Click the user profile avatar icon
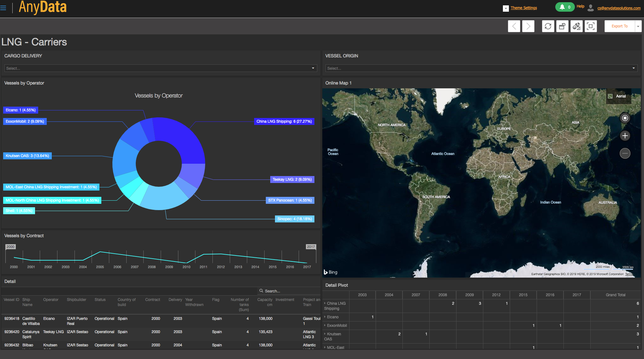644x359 pixels. point(591,8)
